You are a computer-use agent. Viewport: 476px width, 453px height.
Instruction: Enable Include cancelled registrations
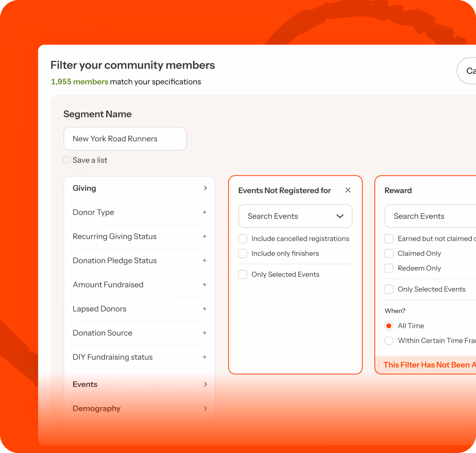click(x=243, y=239)
